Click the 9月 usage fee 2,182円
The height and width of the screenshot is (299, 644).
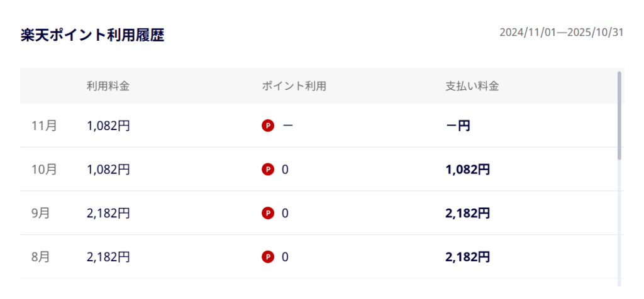108,214
